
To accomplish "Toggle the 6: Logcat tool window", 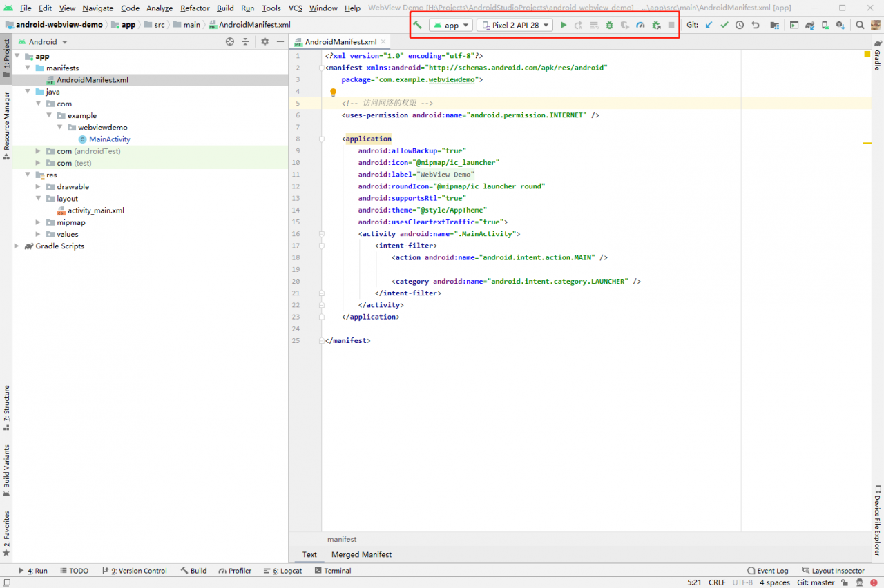I will [282, 571].
